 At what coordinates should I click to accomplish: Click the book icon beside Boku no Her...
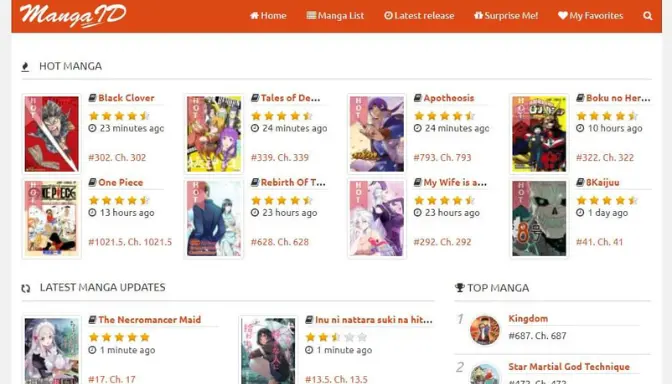pyautogui.click(x=580, y=98)
